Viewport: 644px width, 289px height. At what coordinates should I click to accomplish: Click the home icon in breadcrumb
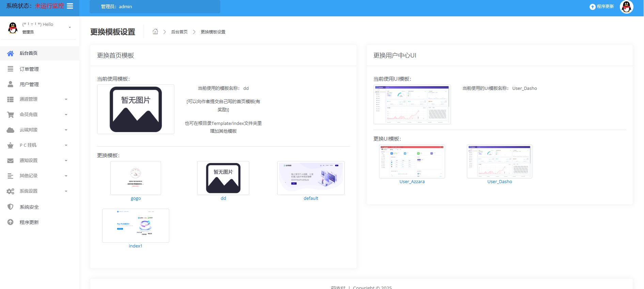point(155,32)
